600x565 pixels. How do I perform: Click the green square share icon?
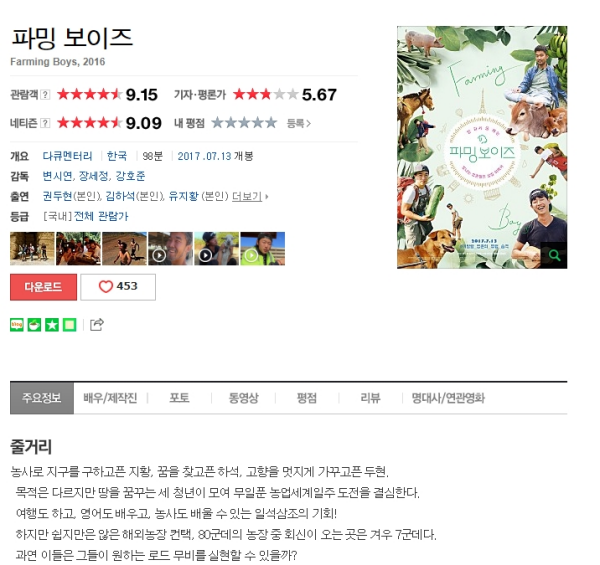click(x=70, y=325)
